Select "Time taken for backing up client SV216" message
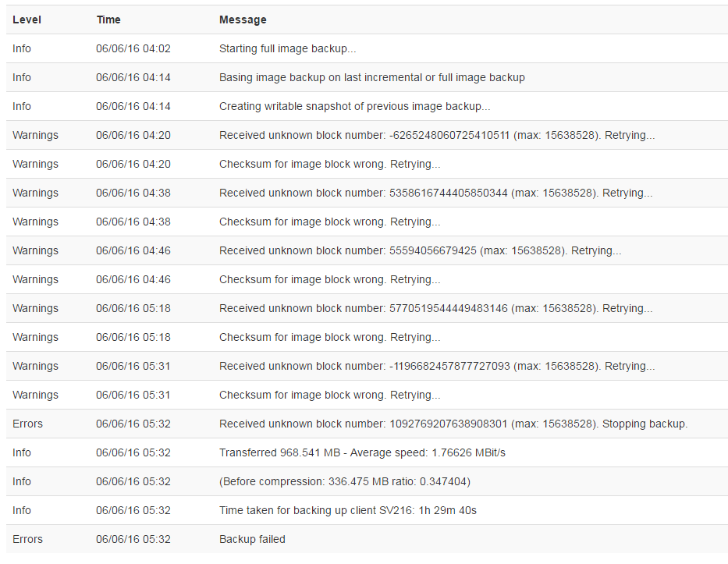This screenshot has width=728, height=564. pyautogui.click(x=347, y=510)
